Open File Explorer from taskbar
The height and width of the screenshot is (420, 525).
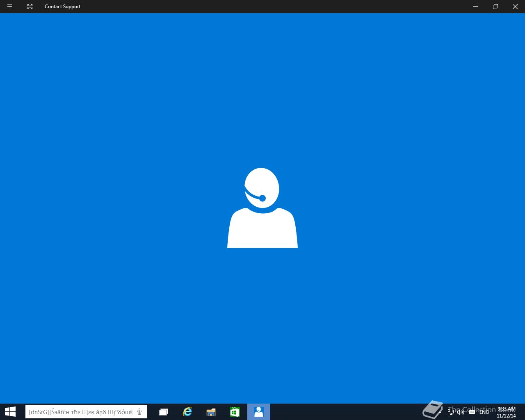click(211, 412)
